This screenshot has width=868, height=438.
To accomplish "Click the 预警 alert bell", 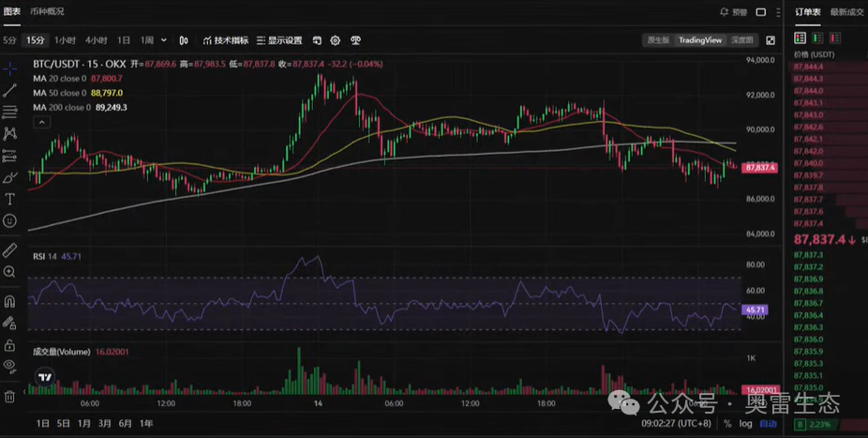I will click(733, 11).
